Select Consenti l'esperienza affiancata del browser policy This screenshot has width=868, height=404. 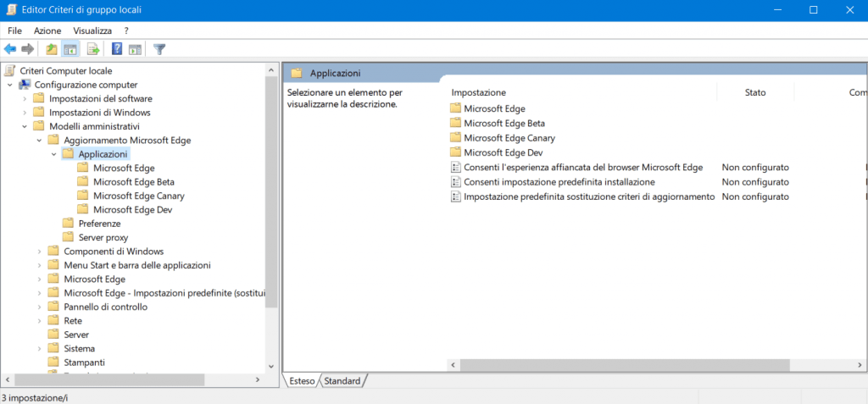pyautogui.click(x=583, y=167)
